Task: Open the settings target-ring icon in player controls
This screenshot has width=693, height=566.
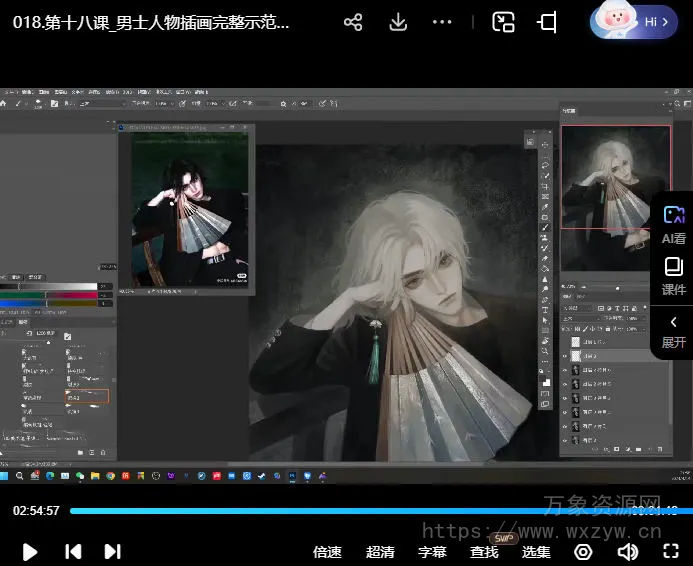Action: pyautogui.click(x=583, y=551)
